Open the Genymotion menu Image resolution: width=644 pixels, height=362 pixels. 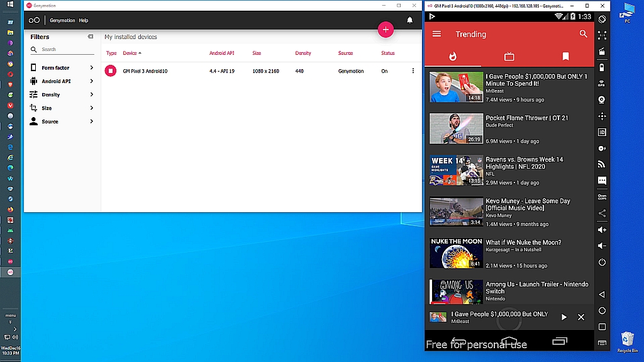click(62, 20)
